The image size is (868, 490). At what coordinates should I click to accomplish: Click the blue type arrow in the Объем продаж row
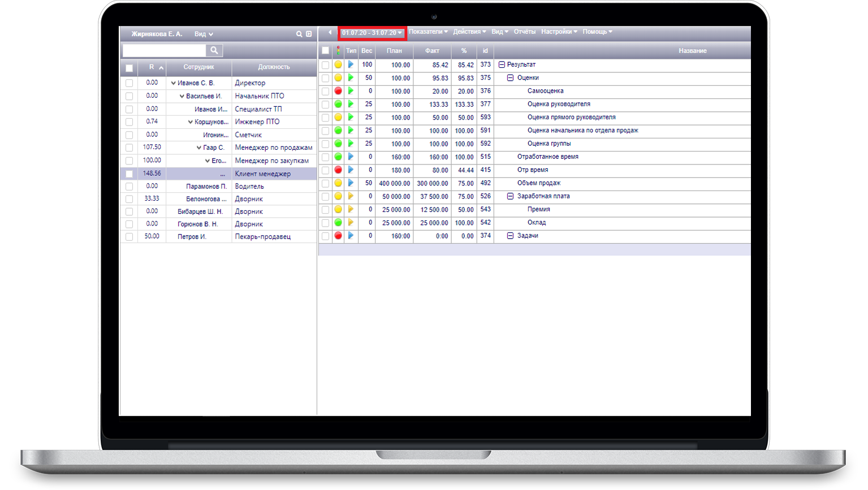pos(351,183)
